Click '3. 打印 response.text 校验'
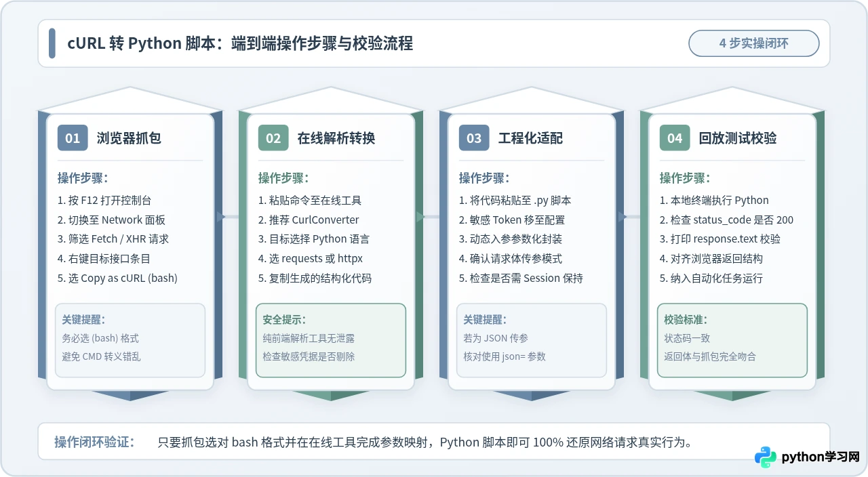 (x=720, y=239)
